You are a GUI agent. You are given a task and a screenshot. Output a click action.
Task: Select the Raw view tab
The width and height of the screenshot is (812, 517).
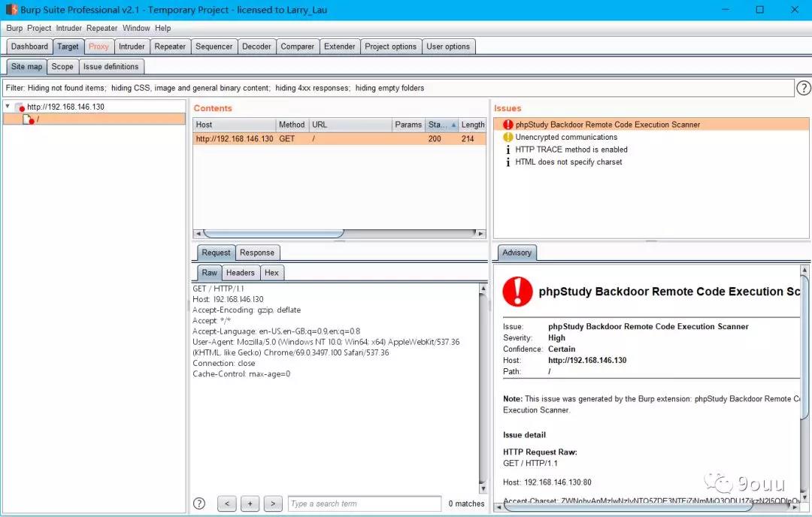(209, 272)
